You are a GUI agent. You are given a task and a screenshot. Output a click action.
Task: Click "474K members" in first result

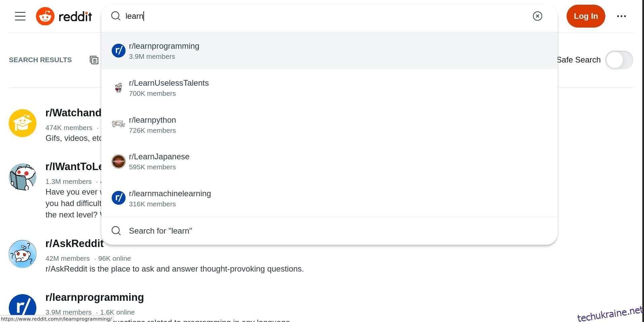tap(69, 128)
